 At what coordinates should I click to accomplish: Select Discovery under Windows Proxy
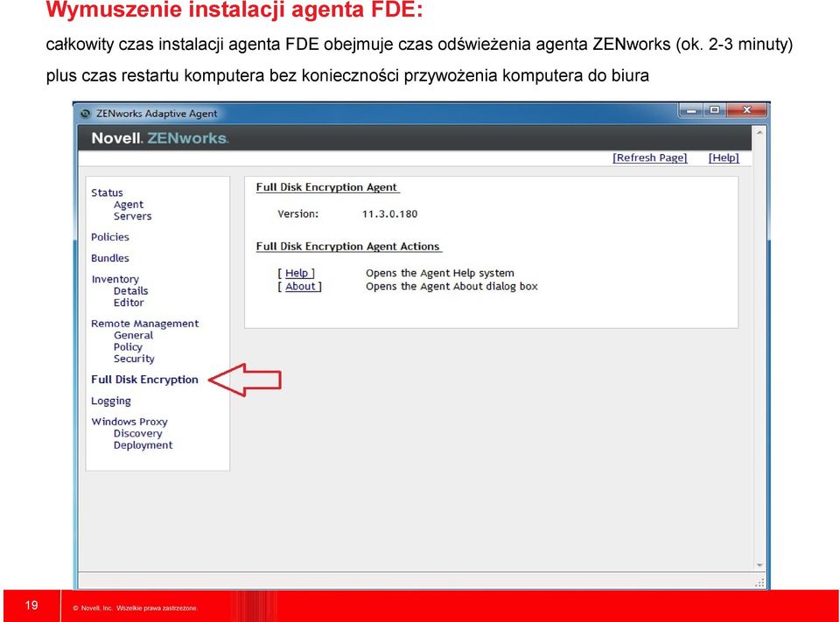pos(137,433)
